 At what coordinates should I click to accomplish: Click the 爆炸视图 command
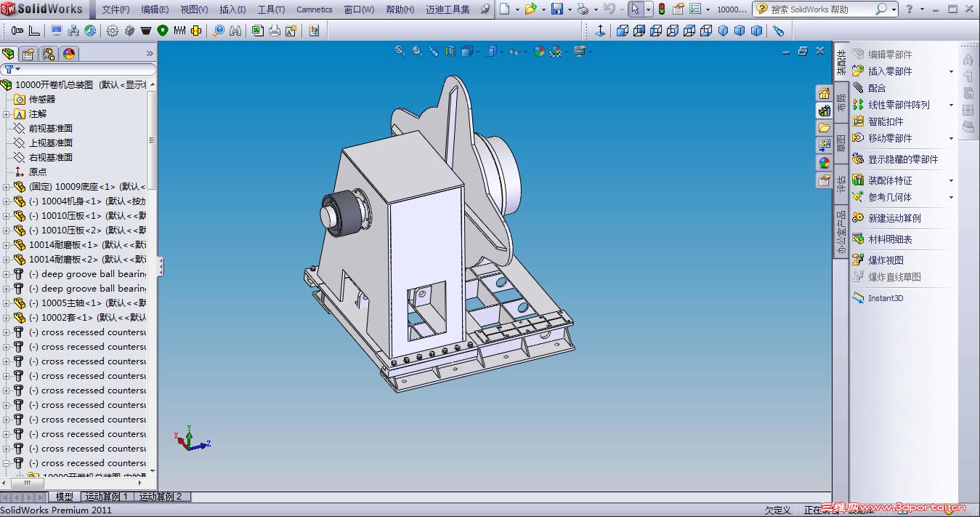pyautogui.click(x=877, y=260)
